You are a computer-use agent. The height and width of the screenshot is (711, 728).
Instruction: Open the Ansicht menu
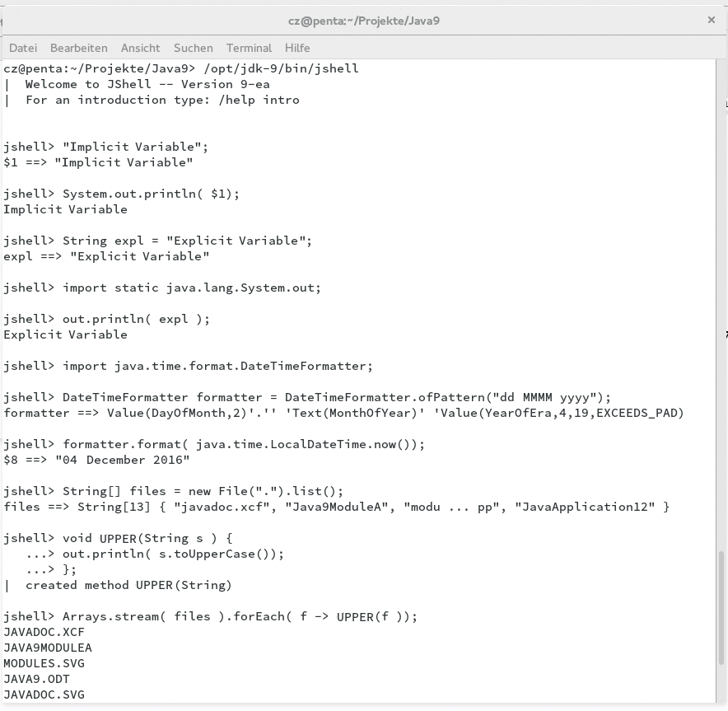click(140, 48)
